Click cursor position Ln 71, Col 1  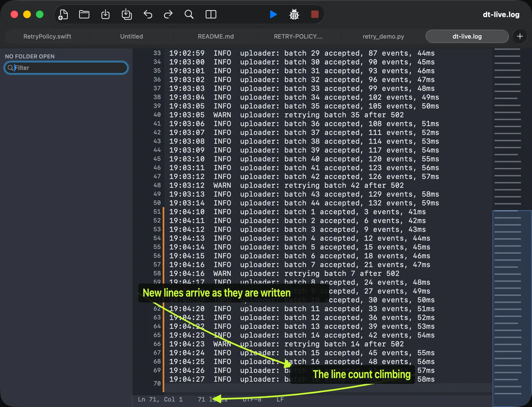click(160, 399)
